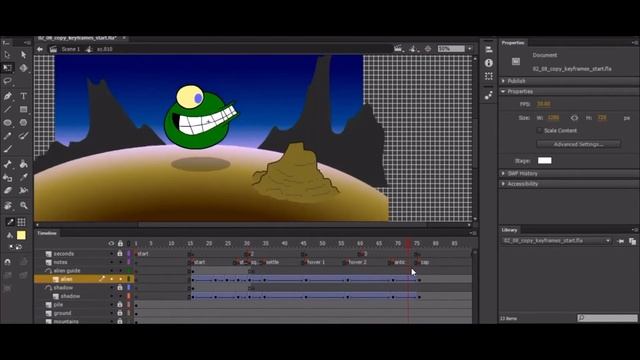Click Scene 1 in the breadcrumb
The width and height of the screenshot is (640, 360).
[70, 49]
